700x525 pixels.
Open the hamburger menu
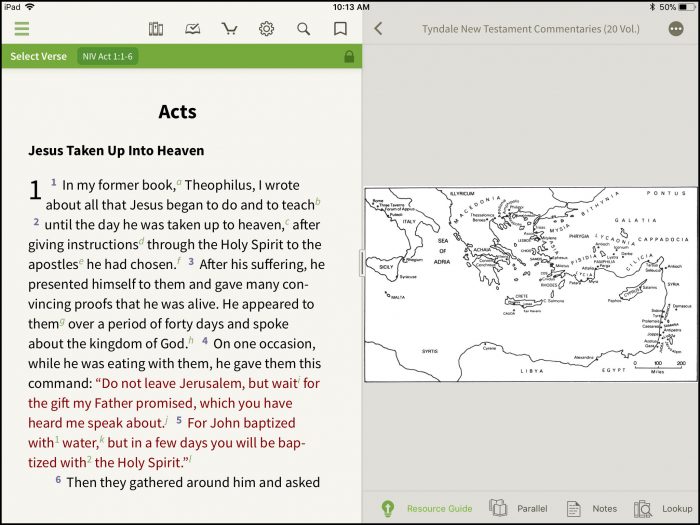click(x=21, y=29)
